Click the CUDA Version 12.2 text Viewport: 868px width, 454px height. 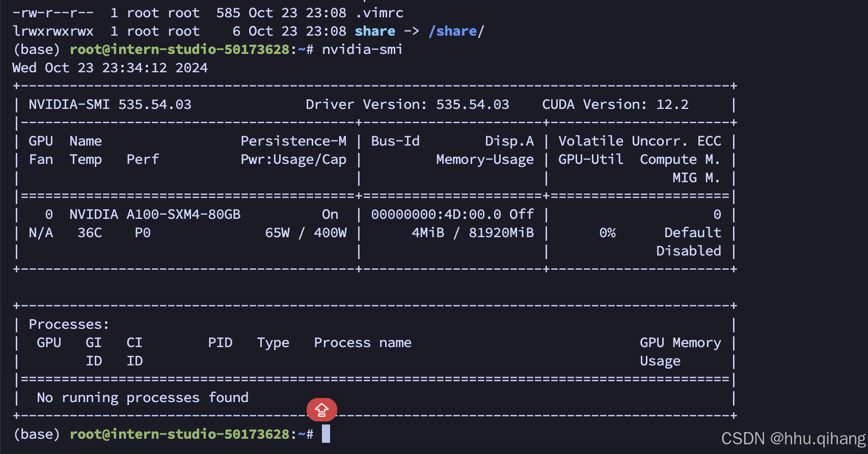[615, 104]
